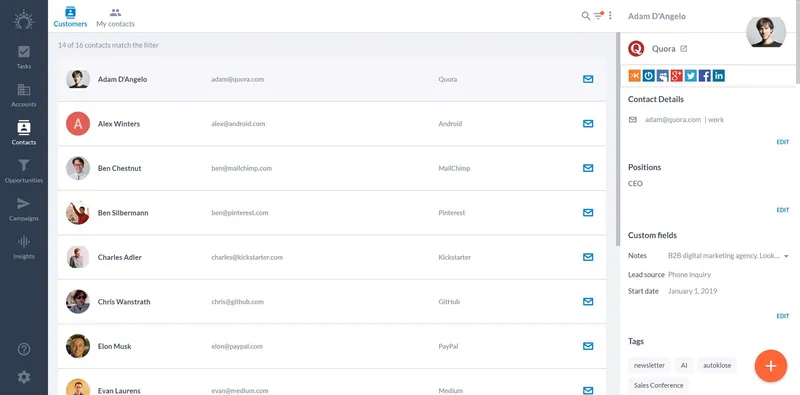800x395 pixels.
Task: Select the Customers tab
Action: point(70,17)
